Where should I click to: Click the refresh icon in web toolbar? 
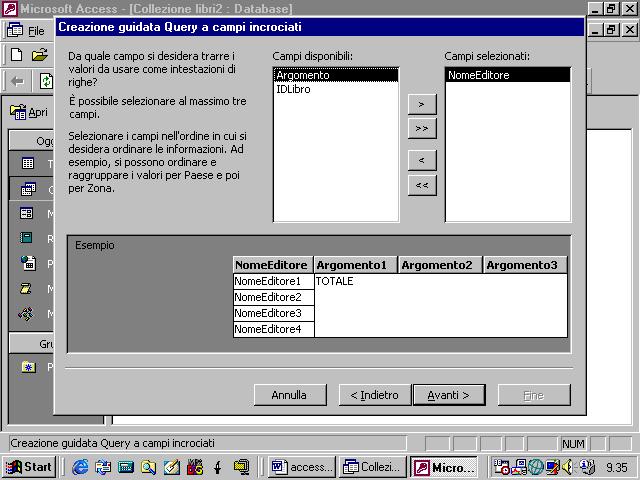(x=46, y=81)
